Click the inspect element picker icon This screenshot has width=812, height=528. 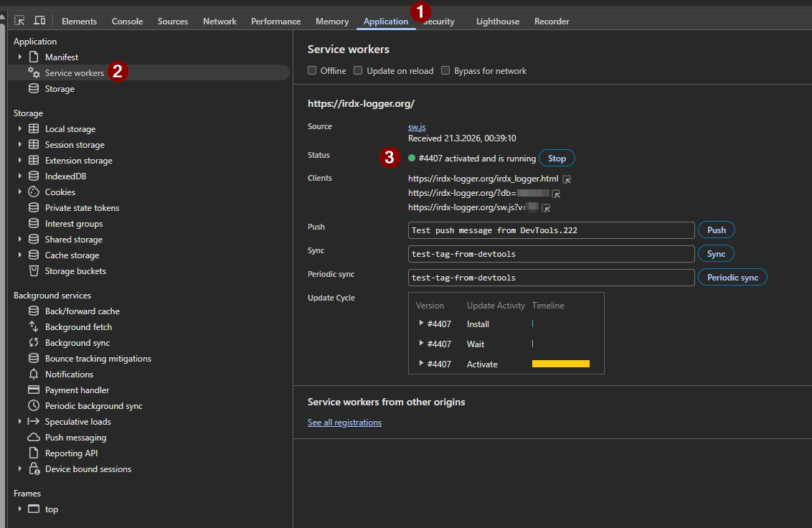(x=19, y=21)
